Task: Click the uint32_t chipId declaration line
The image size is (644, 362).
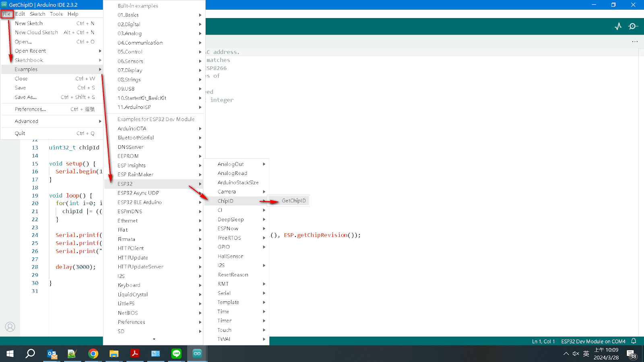Action: pos(74,148)
